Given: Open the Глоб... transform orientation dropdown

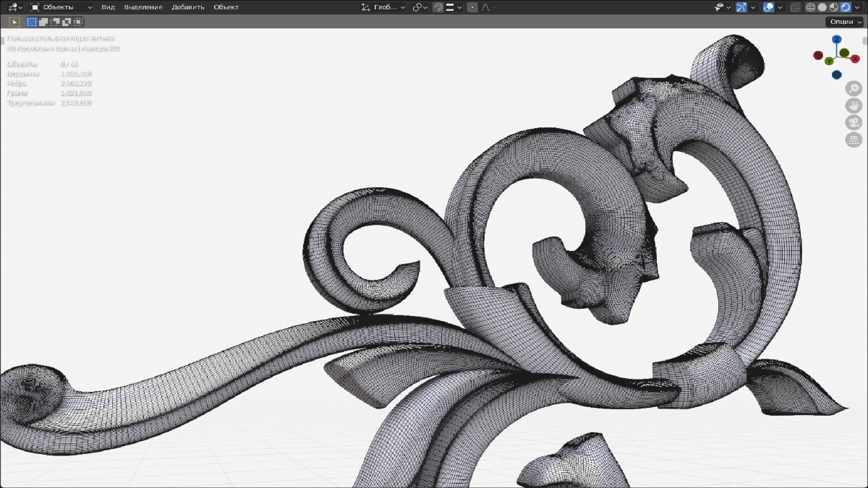Looking at the screenshot, I should [x=383, y=7].
